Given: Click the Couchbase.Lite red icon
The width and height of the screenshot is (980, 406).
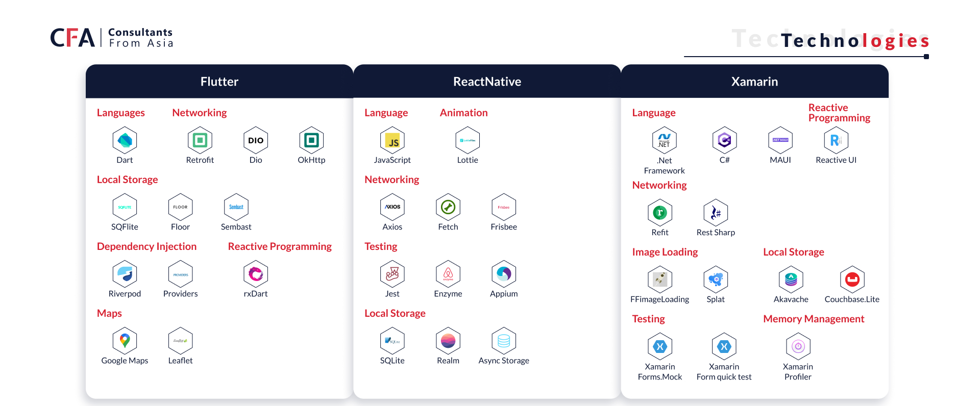Looking at the screenshot, I should click(x=852, y=280).
